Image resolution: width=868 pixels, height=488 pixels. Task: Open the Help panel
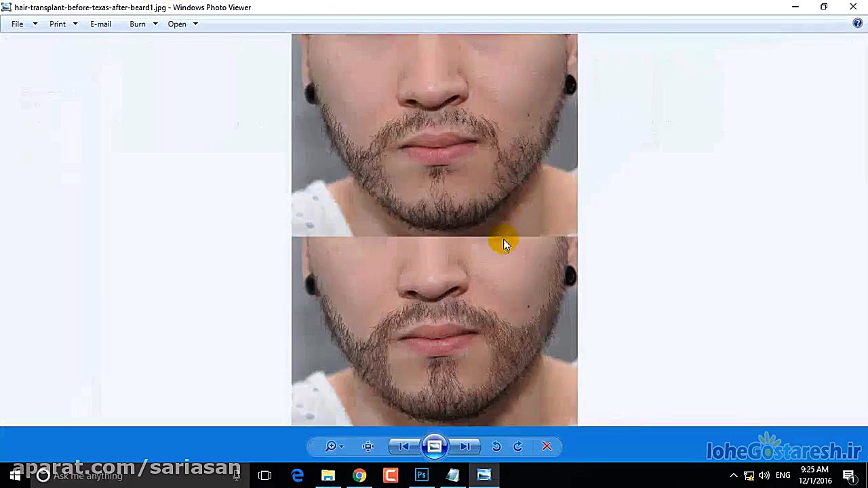pyautogui.click(x=857, y=22)
